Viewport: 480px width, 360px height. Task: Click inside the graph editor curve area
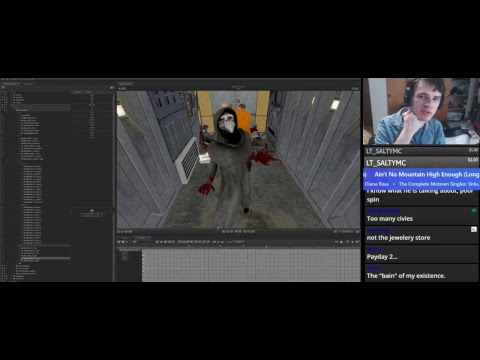tap(251, 266)
